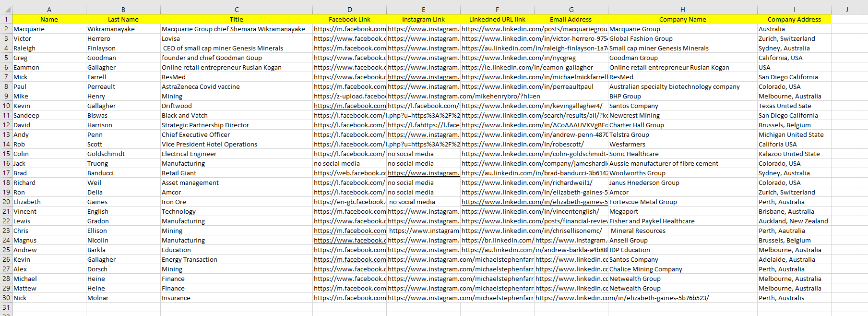
Task: Click the cell "Wikramanayake" in Last Name
Action: click(x=123, y=29)
